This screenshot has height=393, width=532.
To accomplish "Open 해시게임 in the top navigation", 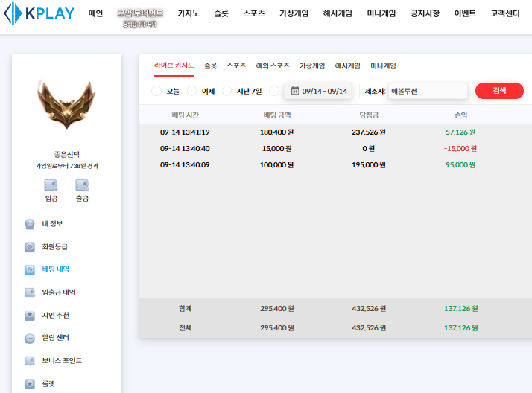I will click(x=338, y=13).
